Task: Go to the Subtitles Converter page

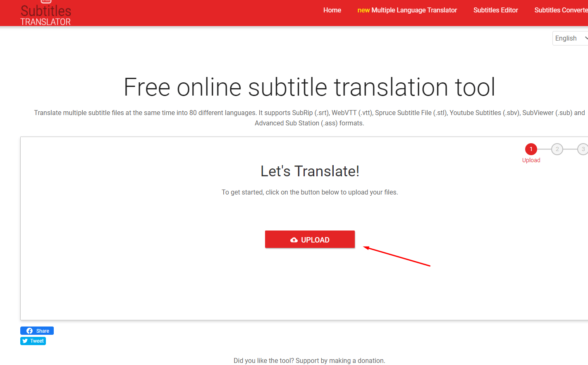Action: point(561,10)
